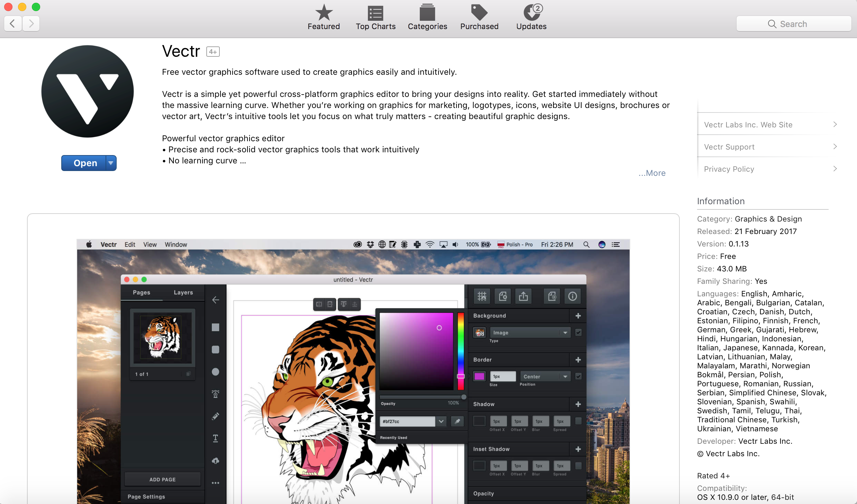Expand the Background type dropdown
The width and height of the screenshot is (857, 504).
click(x=563, y=333)
